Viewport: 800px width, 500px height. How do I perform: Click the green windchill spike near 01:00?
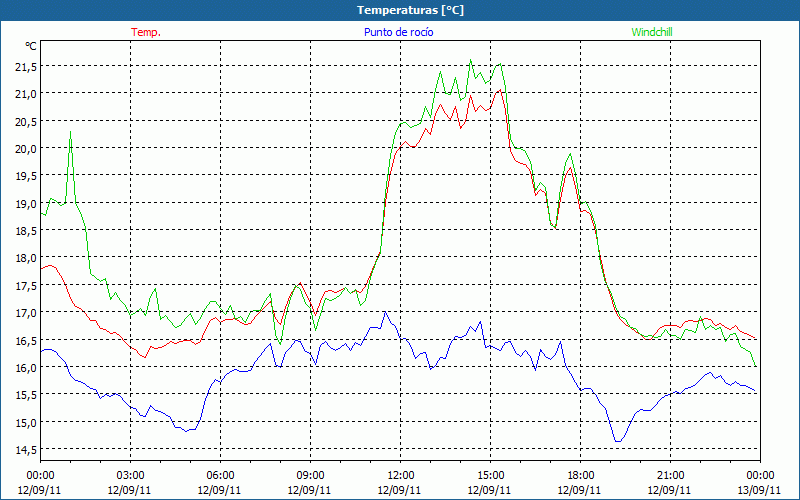(x=70, y=133)
